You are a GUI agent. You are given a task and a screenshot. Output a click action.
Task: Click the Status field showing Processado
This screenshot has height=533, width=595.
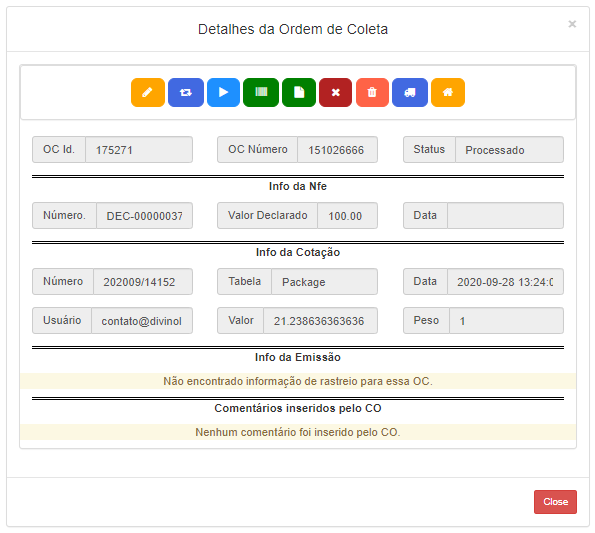pyautogui.click(x=509, y=150)
